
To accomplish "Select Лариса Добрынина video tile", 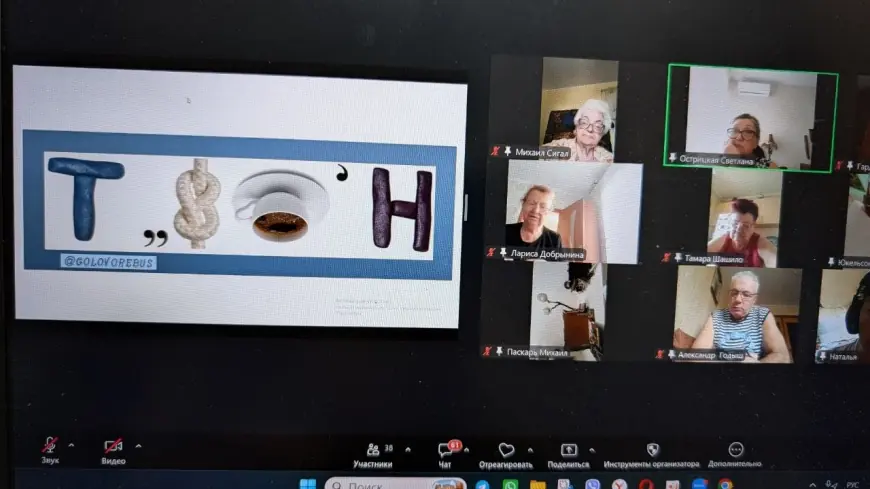I will pyautogui.click(x=564, y=212).
